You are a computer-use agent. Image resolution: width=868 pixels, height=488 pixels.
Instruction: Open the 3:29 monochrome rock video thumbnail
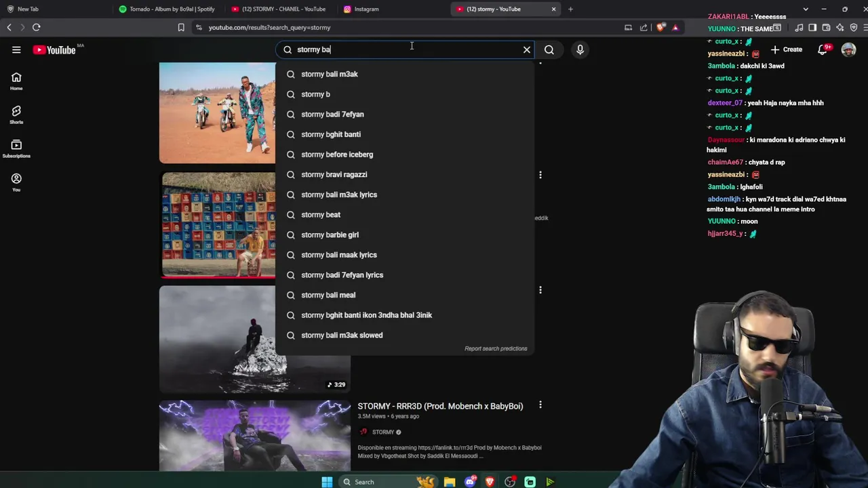(254, 339)
